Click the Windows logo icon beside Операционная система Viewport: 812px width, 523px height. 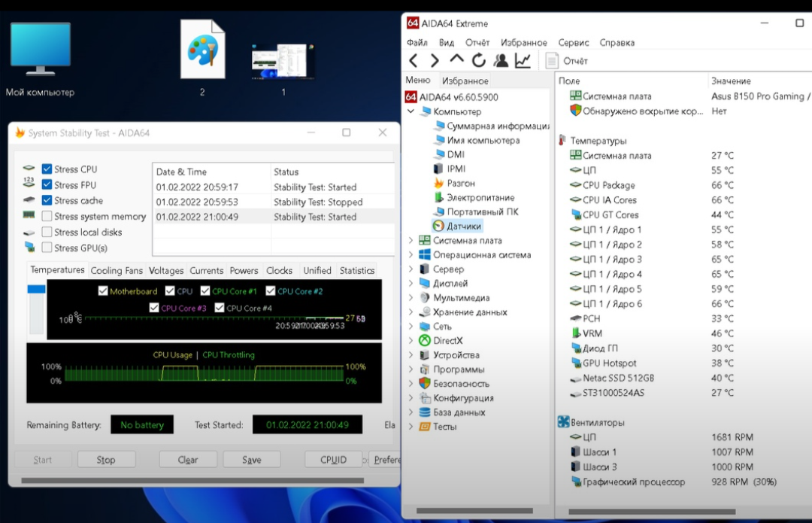coord(425,254)
